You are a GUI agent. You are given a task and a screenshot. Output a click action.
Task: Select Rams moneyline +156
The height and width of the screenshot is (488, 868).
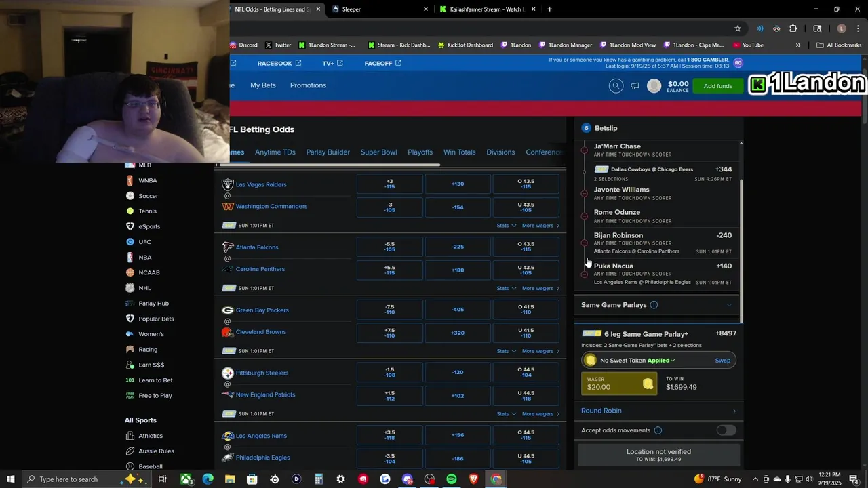point(458,436)
